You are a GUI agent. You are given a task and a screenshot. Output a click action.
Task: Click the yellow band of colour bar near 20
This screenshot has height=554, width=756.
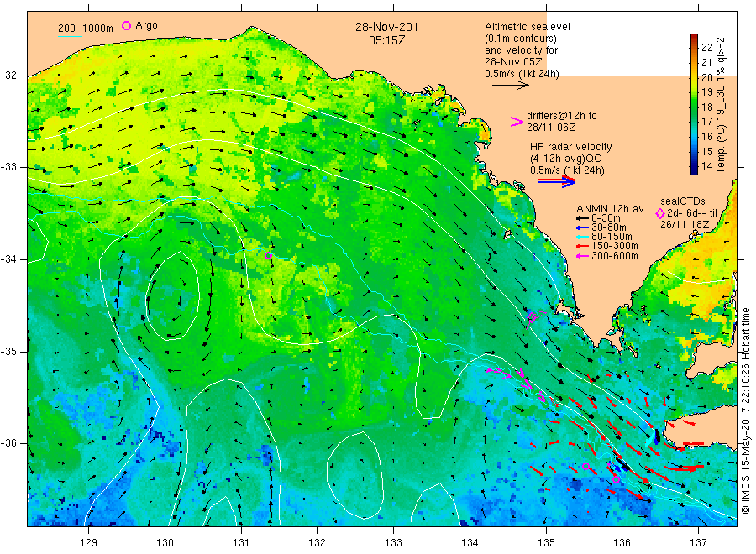click(x=694, y=80)
